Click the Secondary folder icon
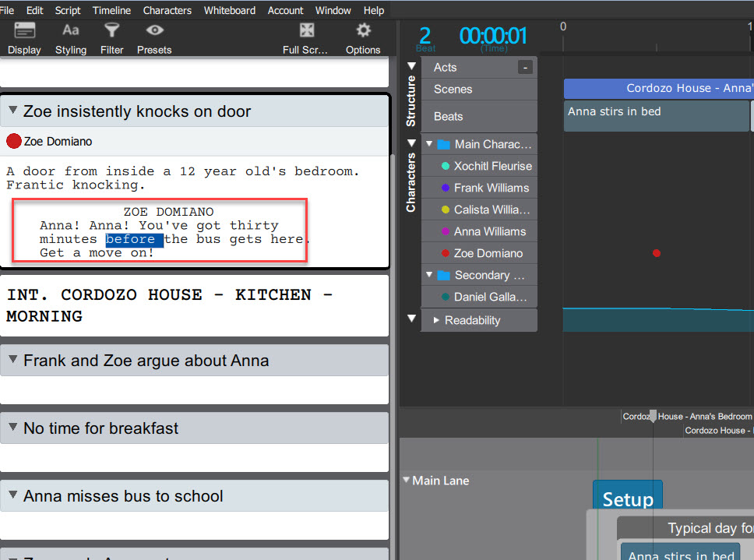 point(443,276)
